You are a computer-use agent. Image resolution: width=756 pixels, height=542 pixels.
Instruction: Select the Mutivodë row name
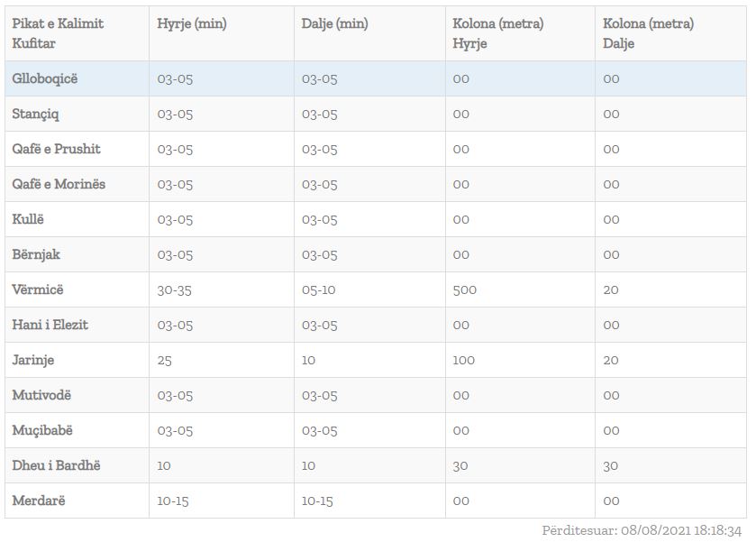(41, 395)
